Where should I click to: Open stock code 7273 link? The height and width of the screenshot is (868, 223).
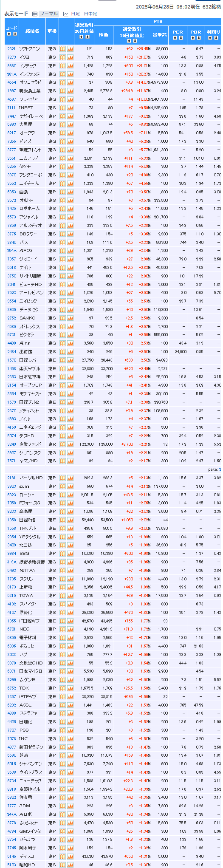coord(11,57)
